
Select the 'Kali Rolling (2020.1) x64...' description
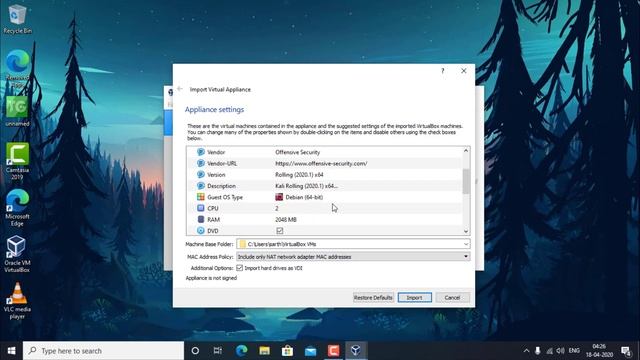point(307,186)
